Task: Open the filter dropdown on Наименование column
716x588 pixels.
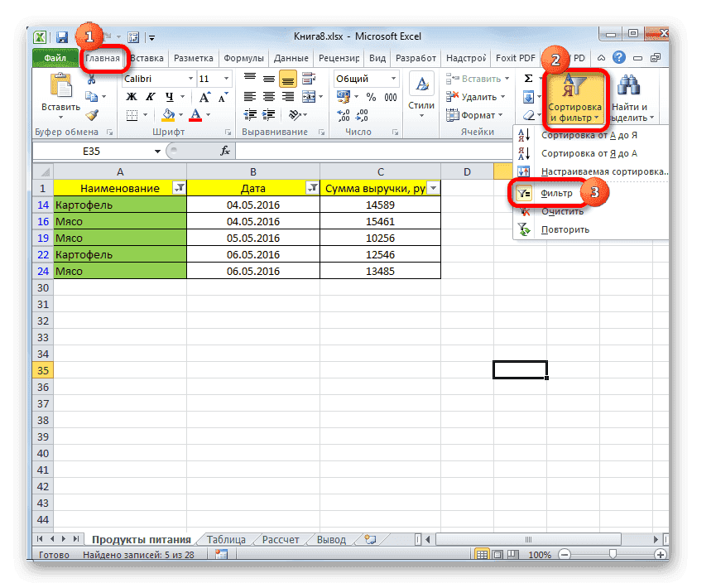Action: point(180,188)
